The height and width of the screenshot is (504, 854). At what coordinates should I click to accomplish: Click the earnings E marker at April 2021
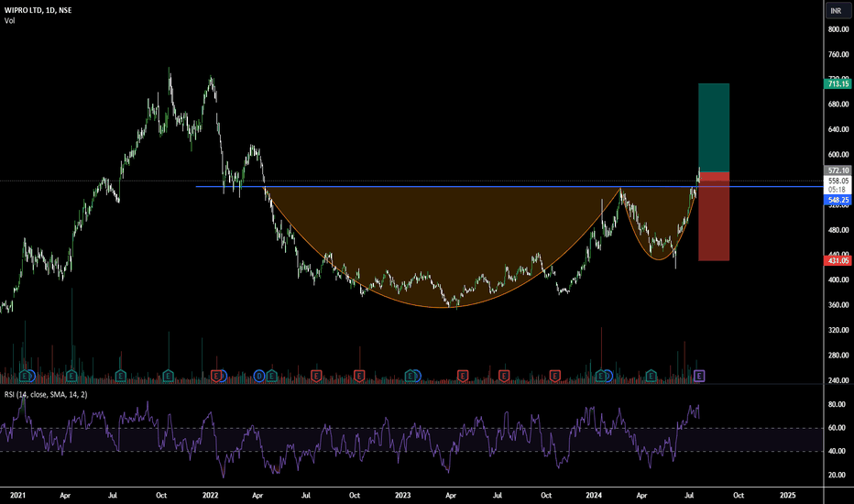71,376
